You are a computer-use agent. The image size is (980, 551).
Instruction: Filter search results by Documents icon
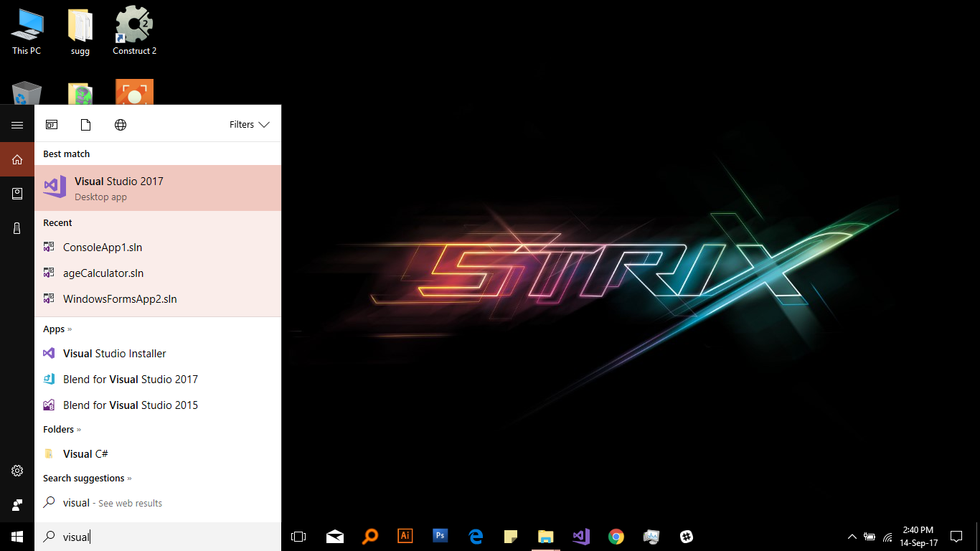click(x=86, y=125)
